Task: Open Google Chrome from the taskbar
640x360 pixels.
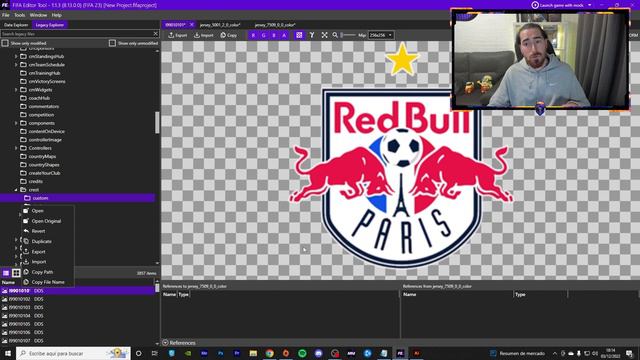Action: (269, 353)
